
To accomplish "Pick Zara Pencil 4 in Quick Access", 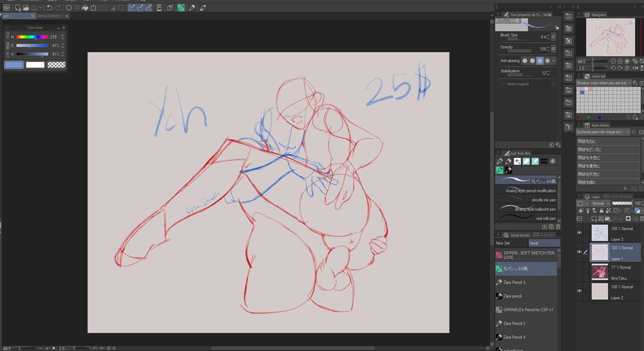I will point(526,337).
